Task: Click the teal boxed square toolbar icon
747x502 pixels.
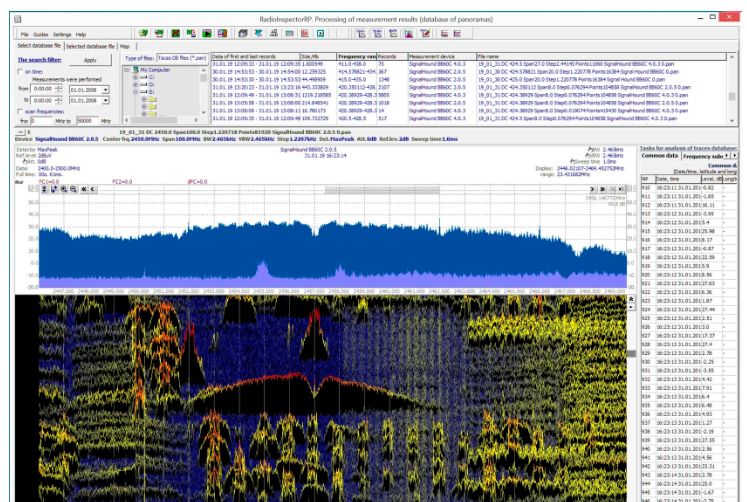Action: tap(321, 33)
